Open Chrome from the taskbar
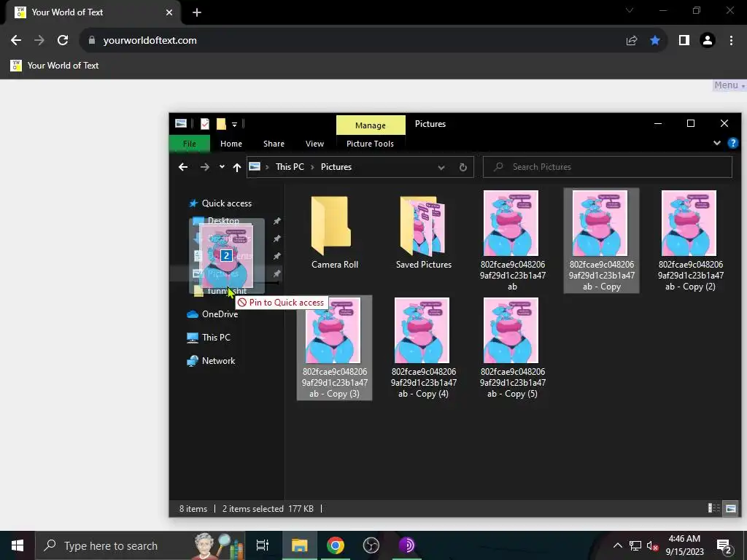This screenshot has width=747, height=560. point(336,545)
